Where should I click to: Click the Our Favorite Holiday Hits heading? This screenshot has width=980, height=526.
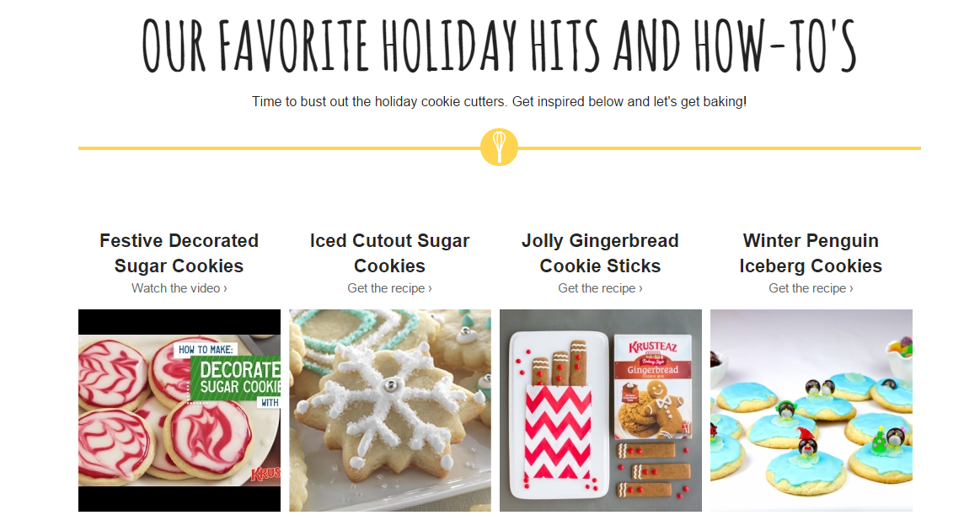[x=499, y=45]
